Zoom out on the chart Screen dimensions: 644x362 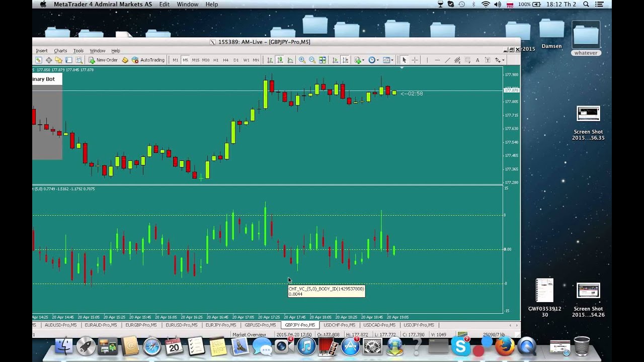pyautogui.click(x=312, y=60)
